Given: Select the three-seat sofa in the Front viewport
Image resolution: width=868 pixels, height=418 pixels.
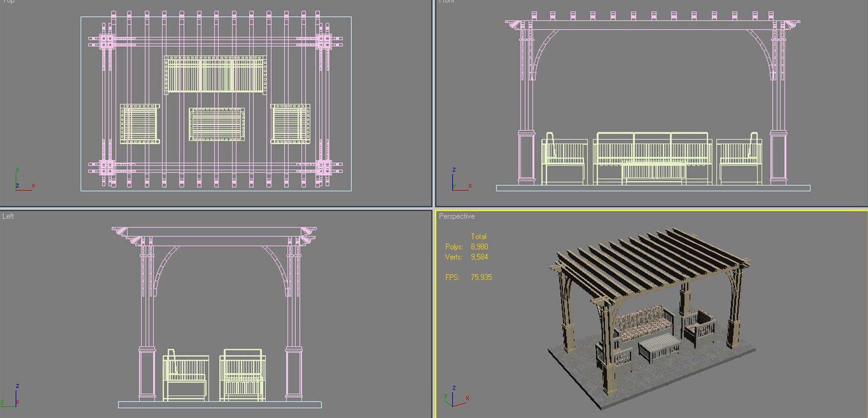Looking at the screenshot, I should (x=652, y=148).
